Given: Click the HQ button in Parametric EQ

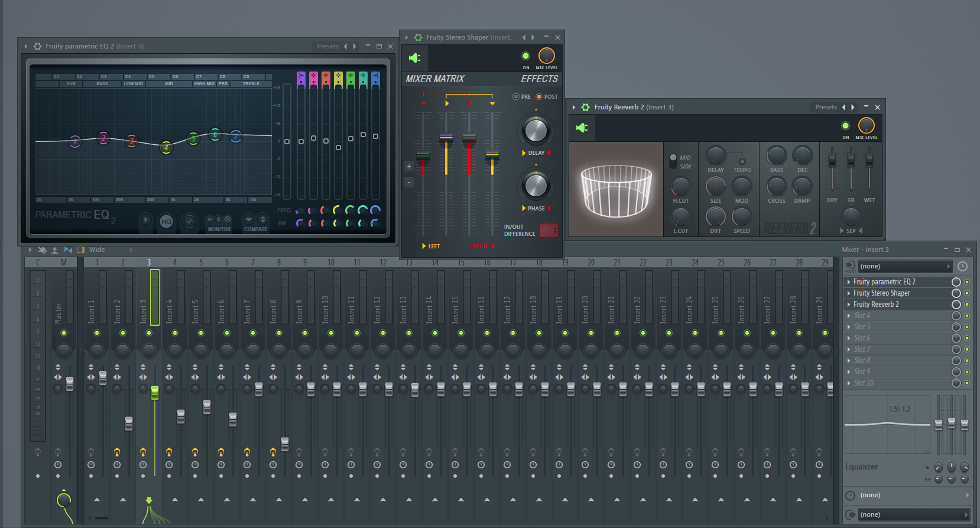Looking at the screenshot, I should (167, 221).
